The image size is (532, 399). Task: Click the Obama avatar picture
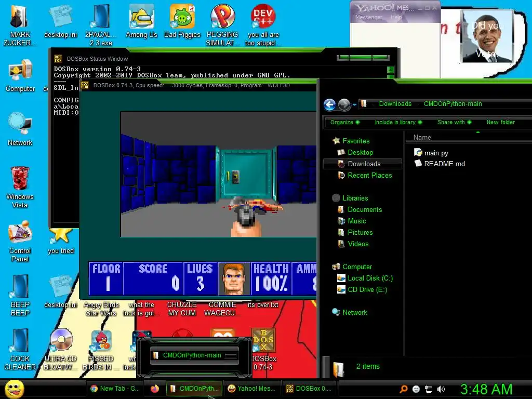coord(487,36)
